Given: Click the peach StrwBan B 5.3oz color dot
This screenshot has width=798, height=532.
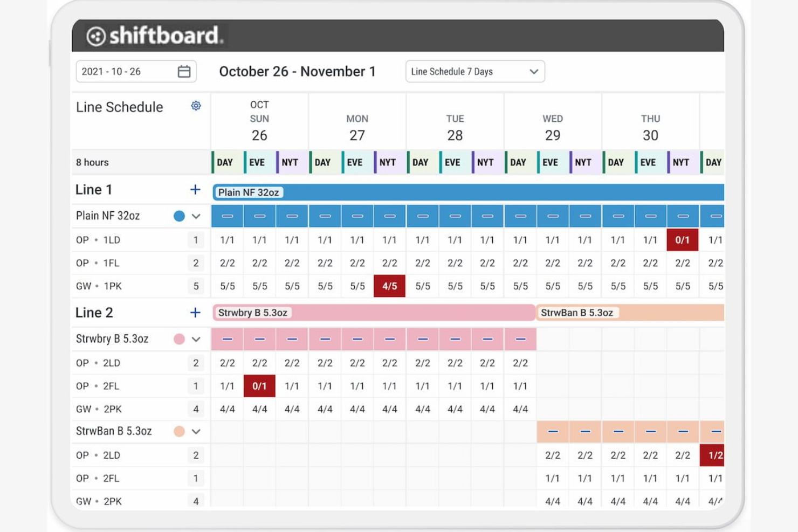Looking at the screenshot, I should (x=179, y=431).
